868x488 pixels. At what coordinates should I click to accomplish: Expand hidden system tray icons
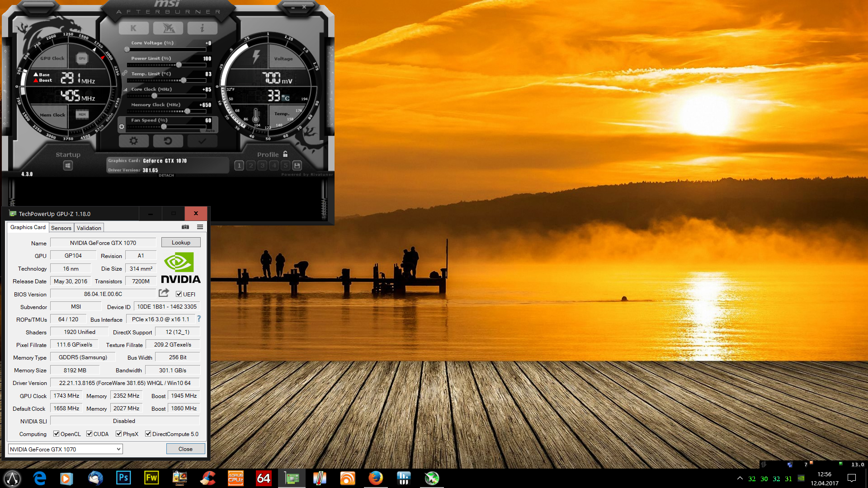(x=740, y=478)
